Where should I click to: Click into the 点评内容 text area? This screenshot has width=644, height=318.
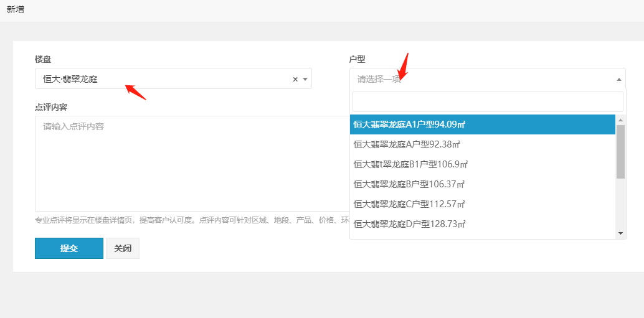(x=192, y=163)
